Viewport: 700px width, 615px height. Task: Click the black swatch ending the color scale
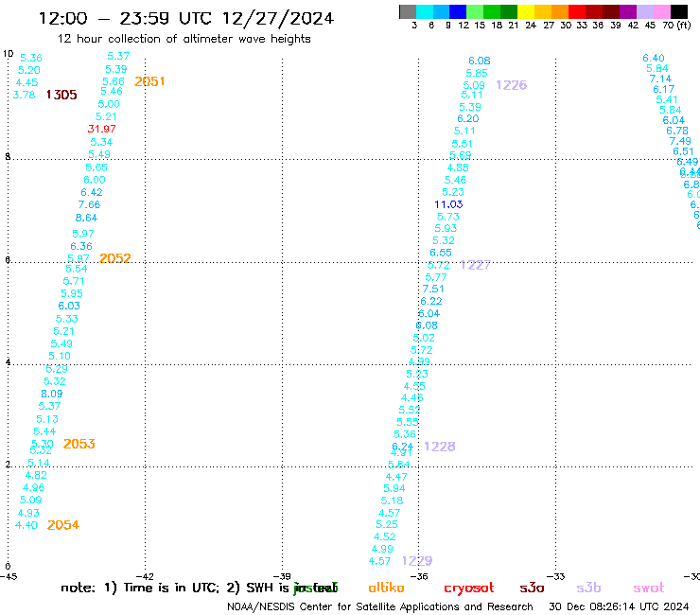click(x=679, y=11)
